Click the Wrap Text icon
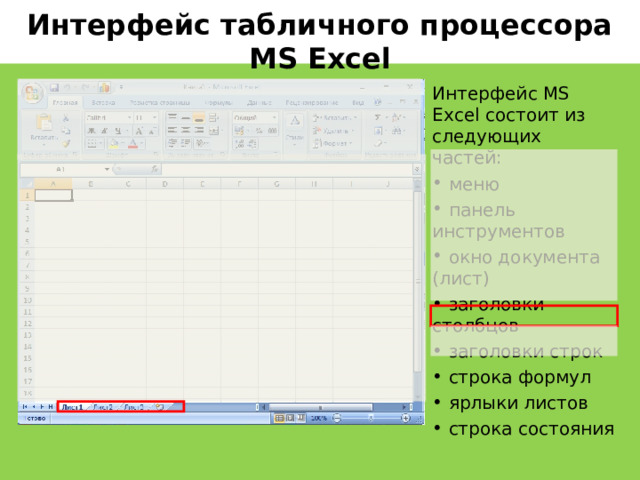The height and width of the screenshot is (480, 640). (x=213, y=118)
